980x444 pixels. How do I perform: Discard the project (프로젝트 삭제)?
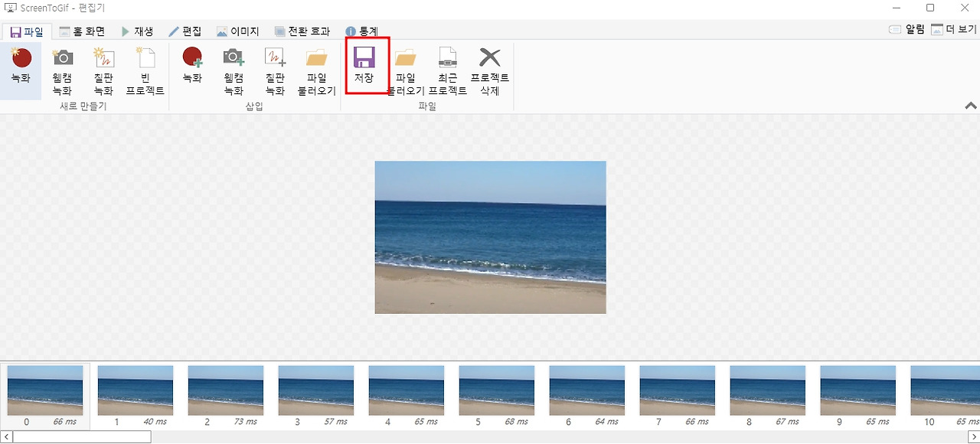pos(490,69)
